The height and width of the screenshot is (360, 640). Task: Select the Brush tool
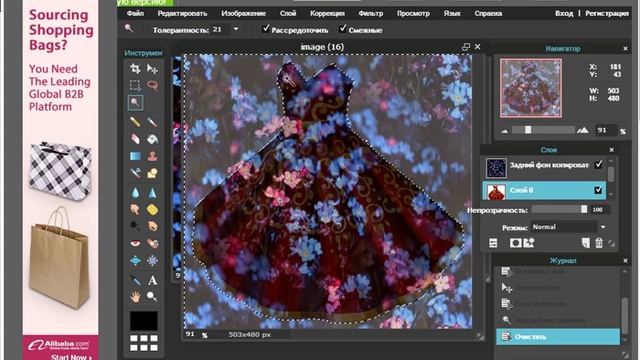152,122
